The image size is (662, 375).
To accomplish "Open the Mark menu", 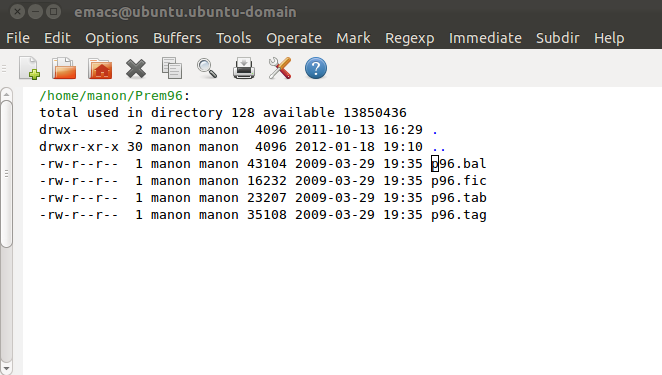I will click(x=353, y=38).
